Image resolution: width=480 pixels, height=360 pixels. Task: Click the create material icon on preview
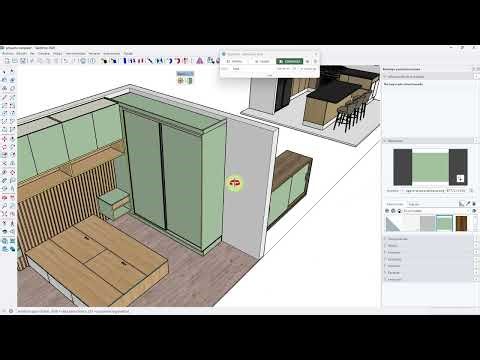(x=460, y=179)
